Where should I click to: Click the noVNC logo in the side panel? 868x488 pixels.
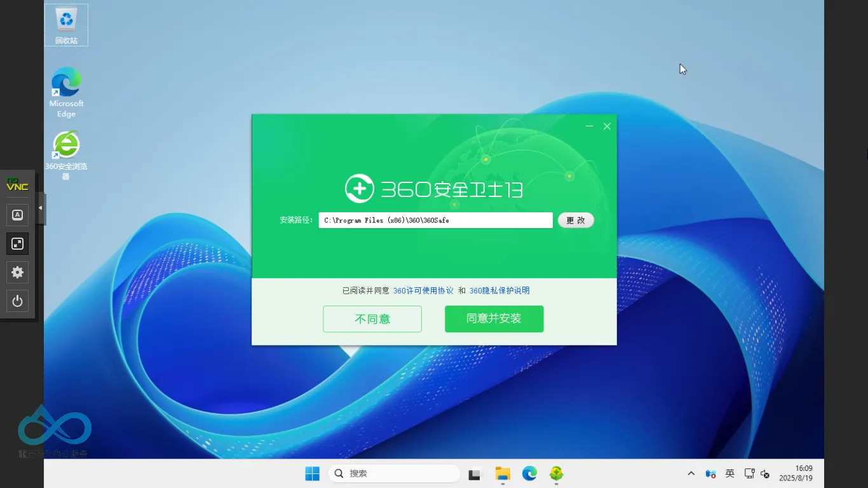(17, 185)
